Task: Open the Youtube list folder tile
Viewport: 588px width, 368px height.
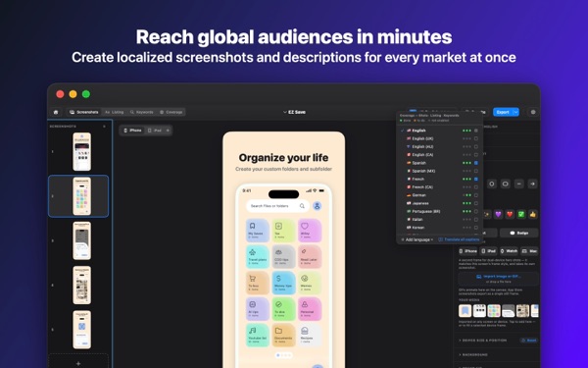Action: (257, 335)
